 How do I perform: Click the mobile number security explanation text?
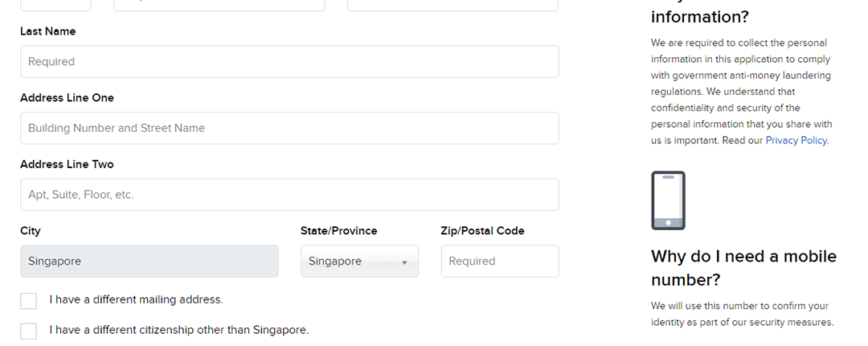coord(741,314)
